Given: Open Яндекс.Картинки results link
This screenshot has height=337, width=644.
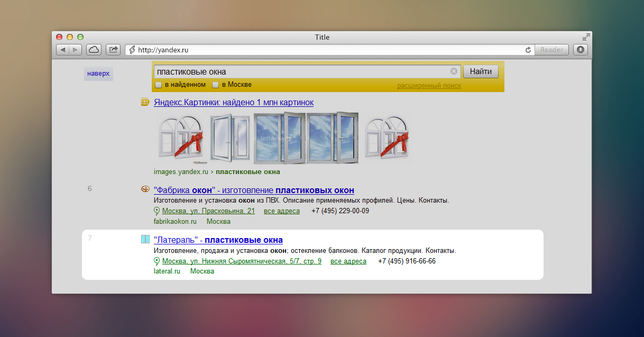Looking at the screenshot, I should pyautogui.click(x=234, y=102).
